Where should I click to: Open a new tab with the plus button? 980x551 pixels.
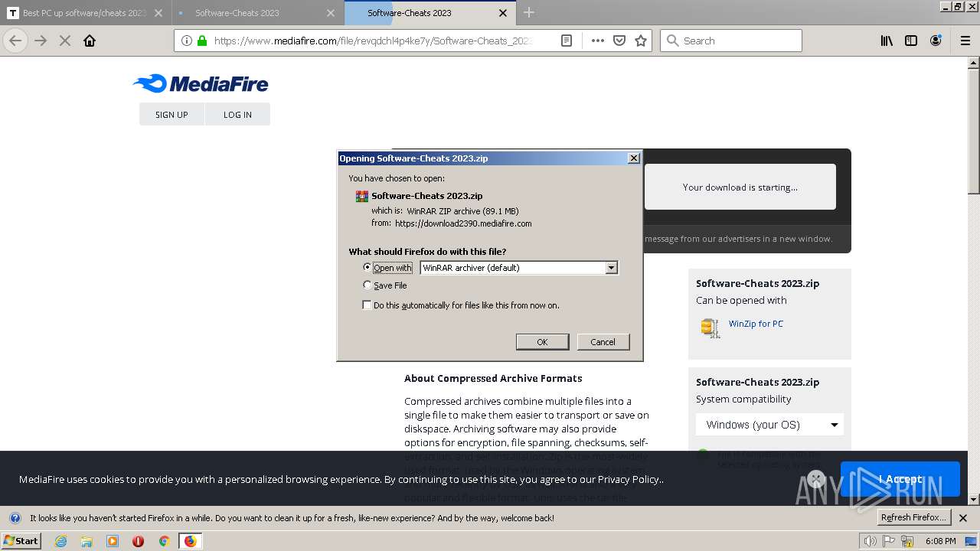click(529, 12)
